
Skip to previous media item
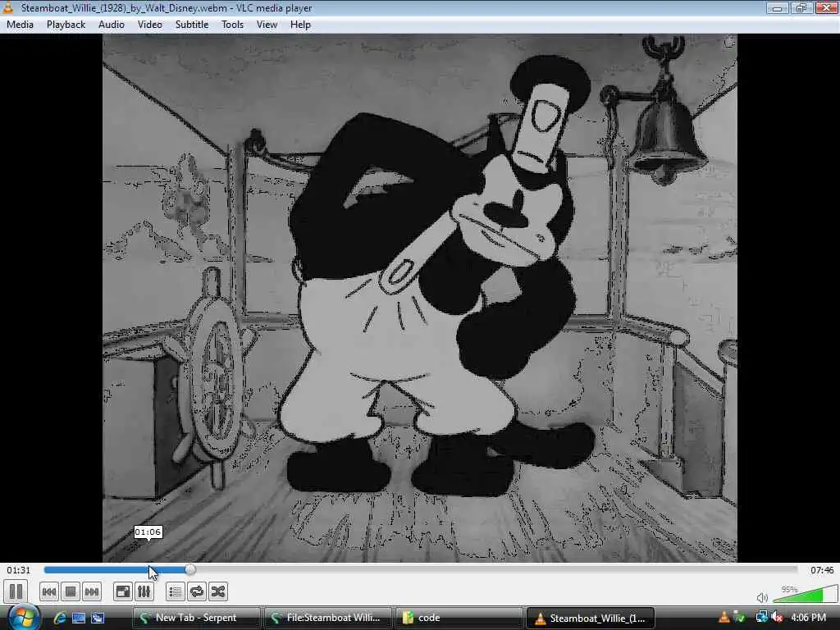click(x=48, y=591)
